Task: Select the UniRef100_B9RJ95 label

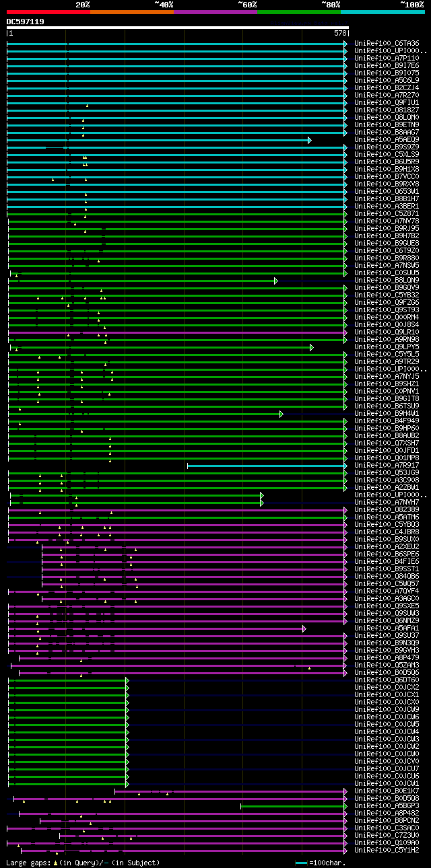Action: pyautogui.click(x=387, y=229)
